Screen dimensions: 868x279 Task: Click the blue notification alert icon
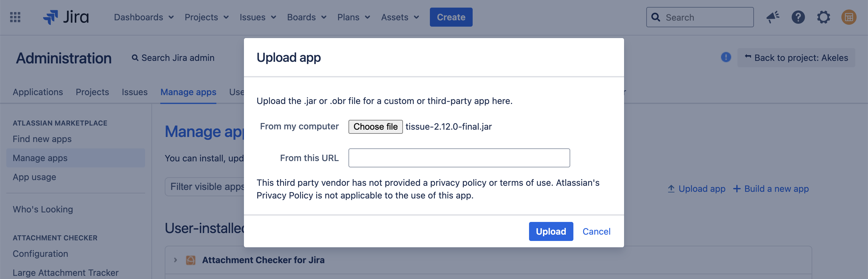(726, 57)
